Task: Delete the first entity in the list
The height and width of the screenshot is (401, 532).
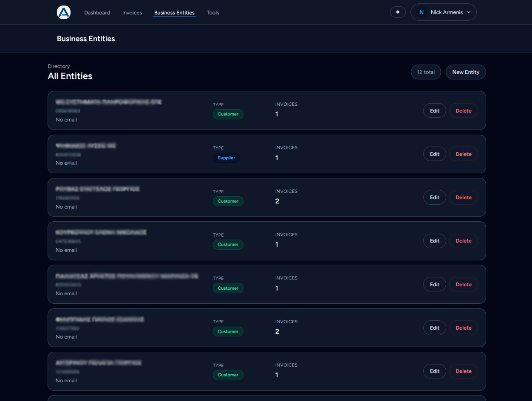Action: tap(463, 111)
